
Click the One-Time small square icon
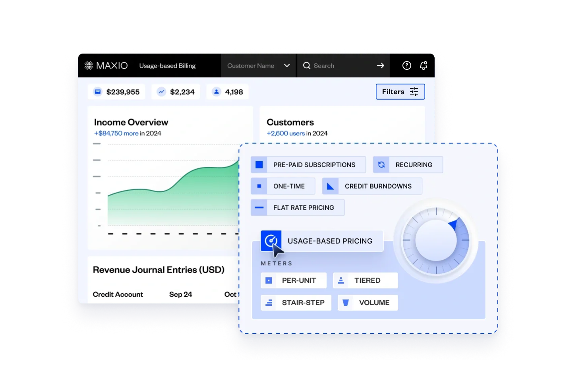pos(259,186)
